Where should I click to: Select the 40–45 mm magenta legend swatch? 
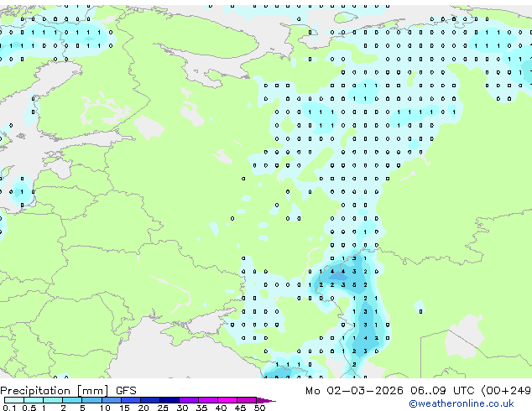pos(227,400)
